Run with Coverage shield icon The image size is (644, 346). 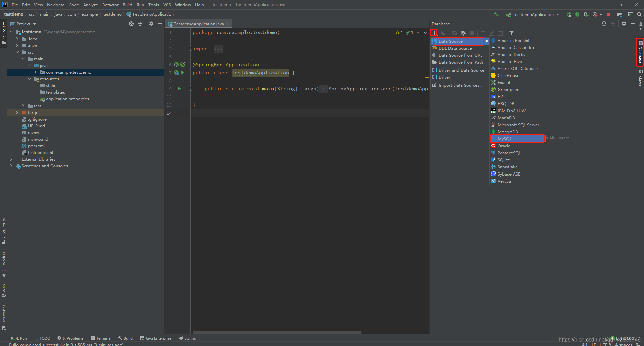point(586,14)
